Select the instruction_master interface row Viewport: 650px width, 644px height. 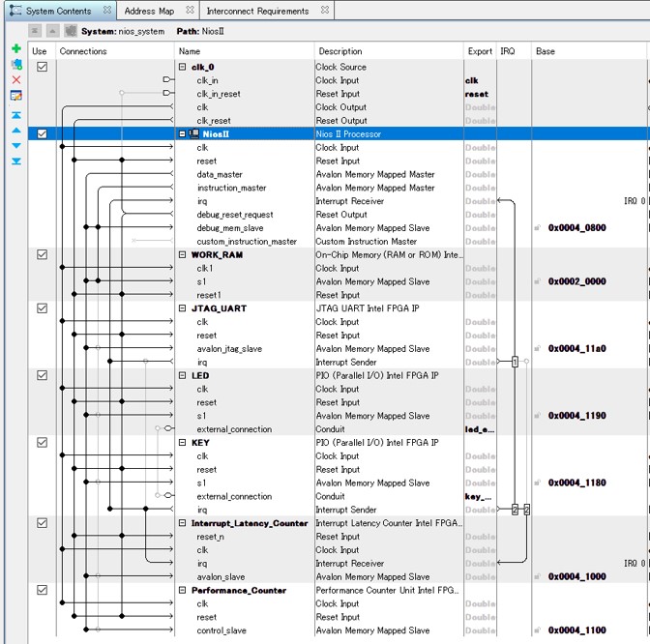click(232, 188)
